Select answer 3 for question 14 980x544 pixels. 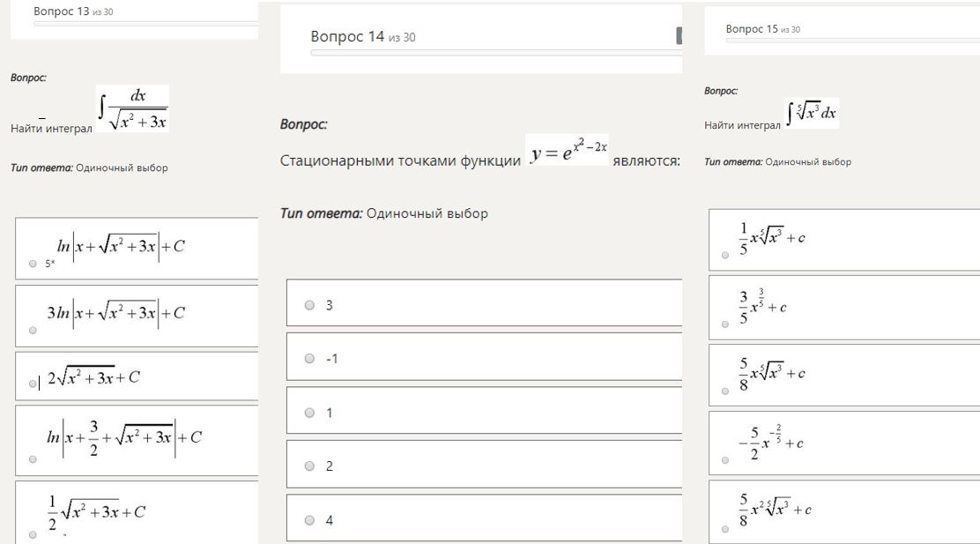pos(309,305)
